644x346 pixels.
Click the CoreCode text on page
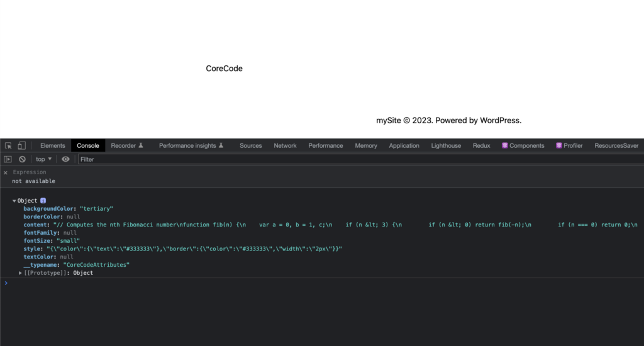225,69
